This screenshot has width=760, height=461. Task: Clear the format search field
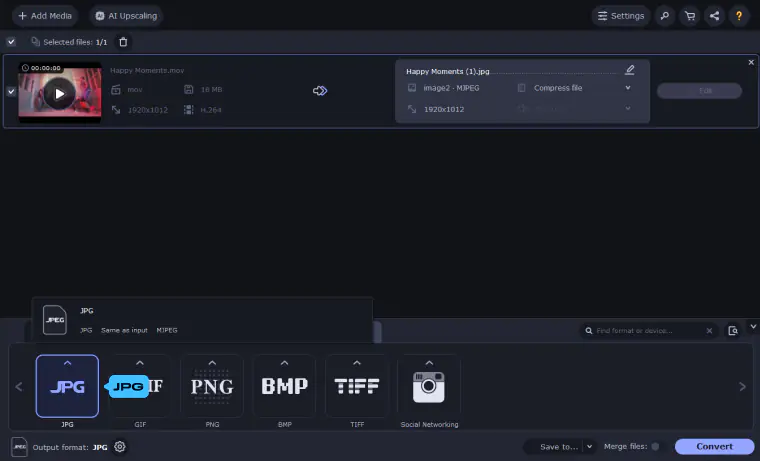pyautogui.click(x=709, y=331)
